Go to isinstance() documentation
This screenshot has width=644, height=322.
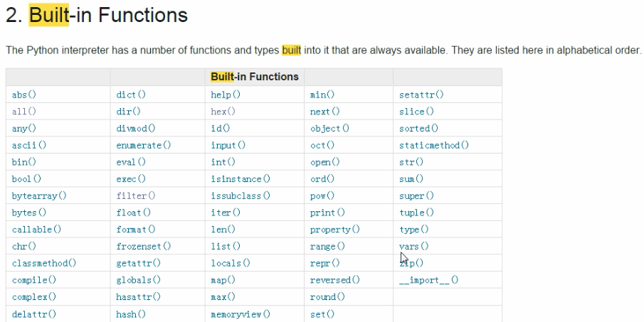(x=241, y=179)
